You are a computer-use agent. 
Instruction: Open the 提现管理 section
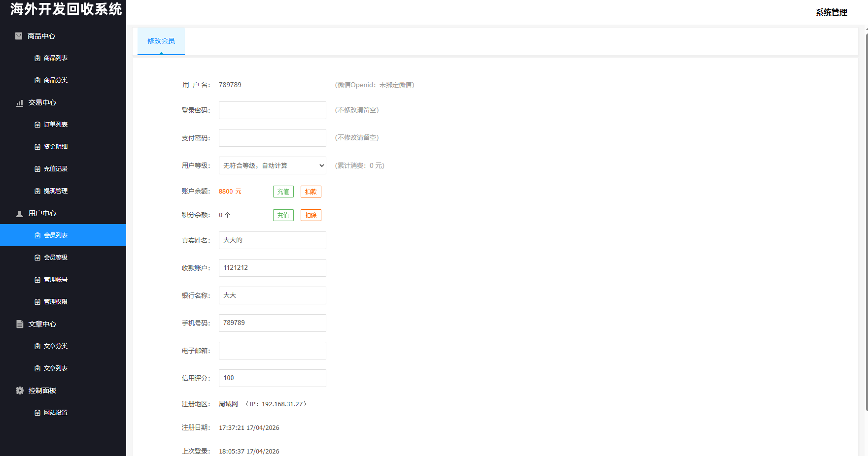click(54, 191)
